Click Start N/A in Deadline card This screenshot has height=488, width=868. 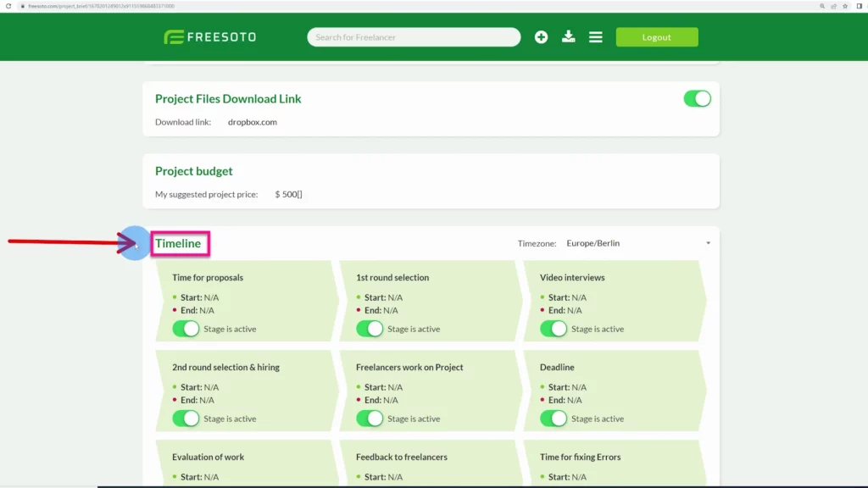pos(567,386)
